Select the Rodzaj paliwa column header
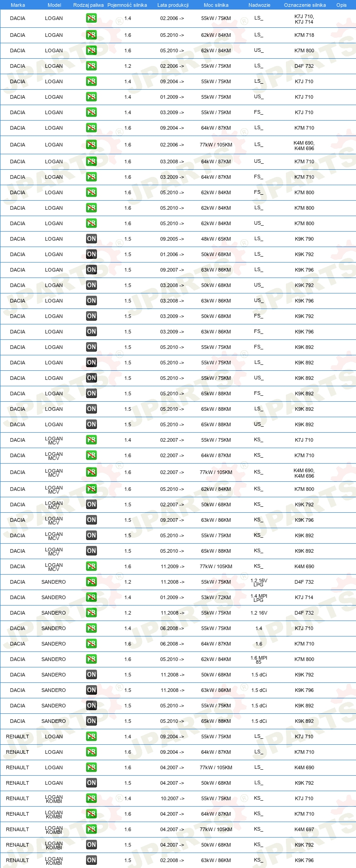The image size is (356, 868). pyautogui.click(x=88, y=5)
